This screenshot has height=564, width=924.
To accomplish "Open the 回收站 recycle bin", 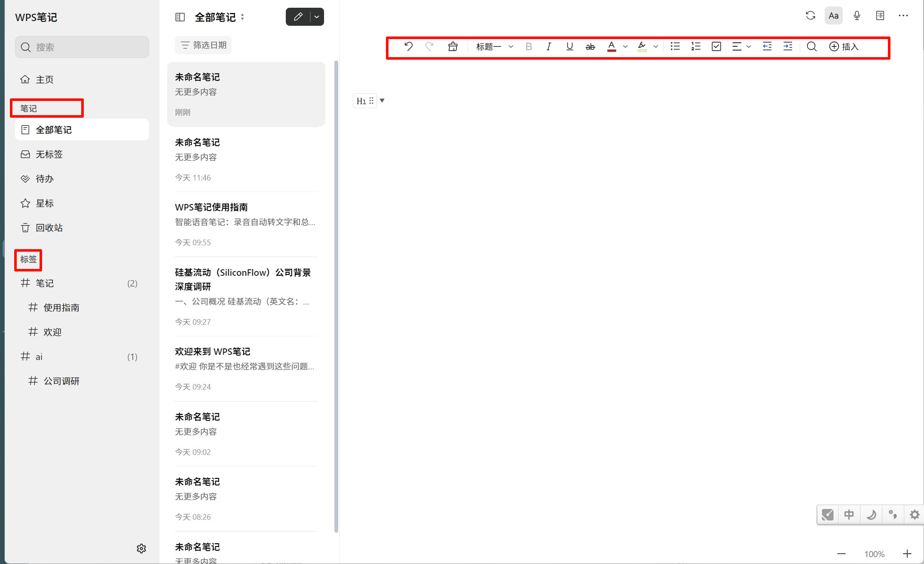I will click(82, 228).
